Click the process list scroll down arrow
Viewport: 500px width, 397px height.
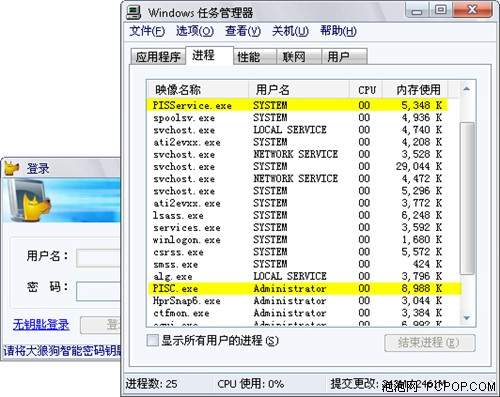pyautogui.click(x=467, y=318)
